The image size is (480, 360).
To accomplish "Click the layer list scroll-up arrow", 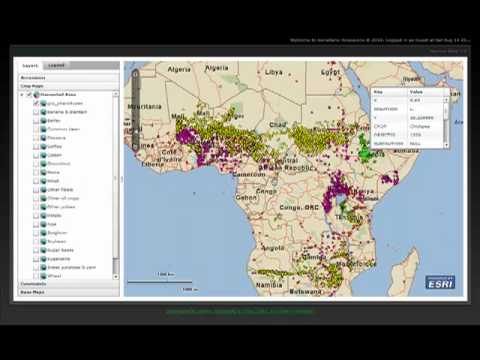I will (116, 94).
